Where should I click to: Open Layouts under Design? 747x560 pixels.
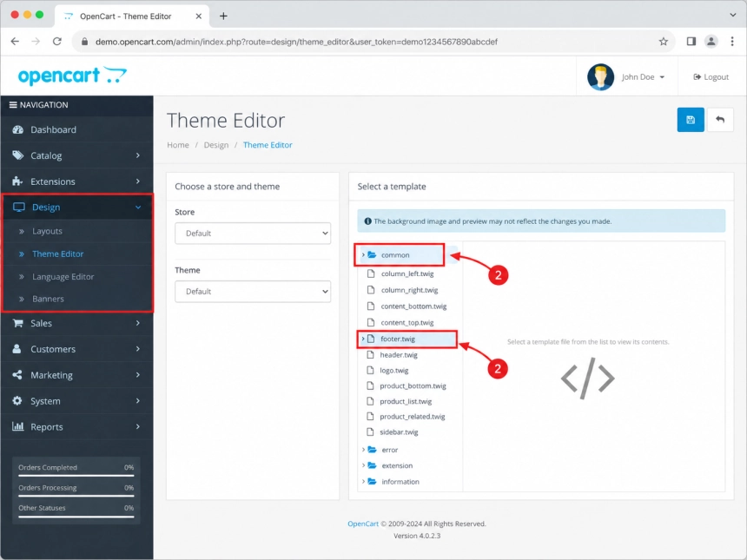(47, 231)
